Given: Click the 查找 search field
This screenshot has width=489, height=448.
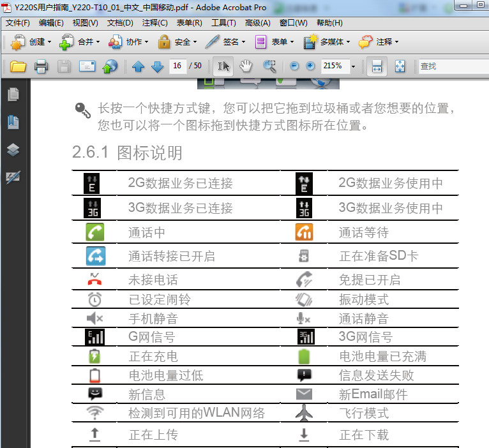Looking at the screenshot, I should pos(454,66).
